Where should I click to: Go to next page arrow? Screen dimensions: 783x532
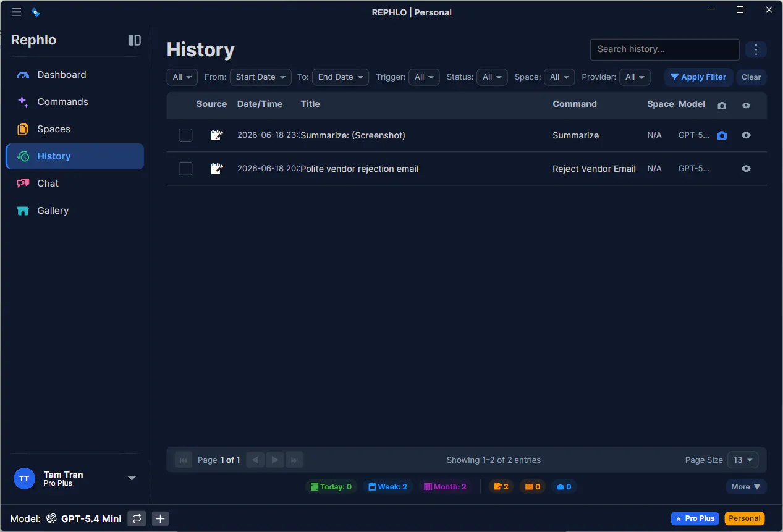point(275,460)
